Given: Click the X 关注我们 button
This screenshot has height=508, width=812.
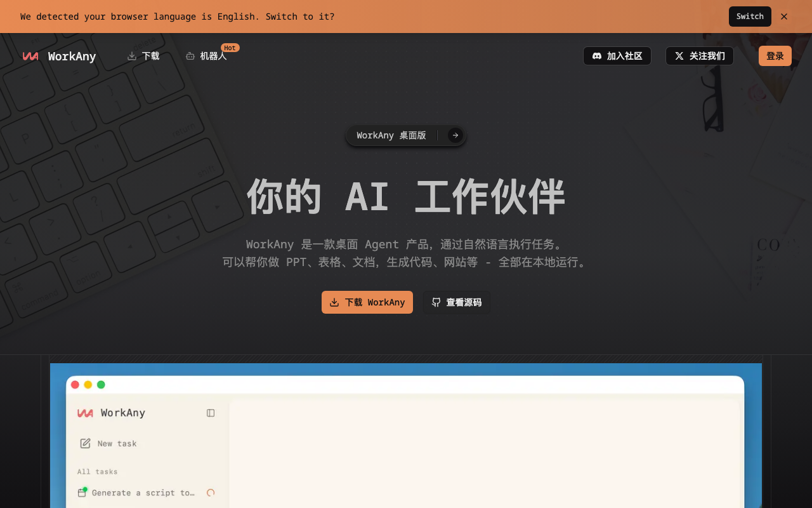Looking at the screenshot, I should 700,56.
